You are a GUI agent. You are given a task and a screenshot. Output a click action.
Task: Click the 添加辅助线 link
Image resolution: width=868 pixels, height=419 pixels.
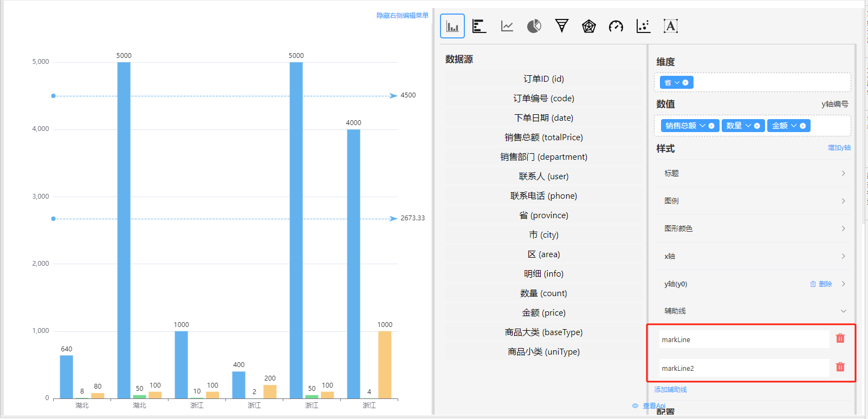670,390
